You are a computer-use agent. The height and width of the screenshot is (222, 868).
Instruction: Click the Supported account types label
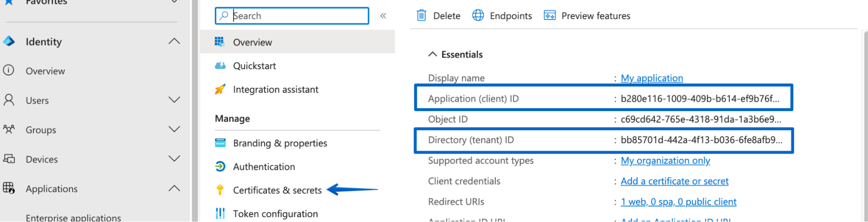pyautogui.click(x=481, y=161)
